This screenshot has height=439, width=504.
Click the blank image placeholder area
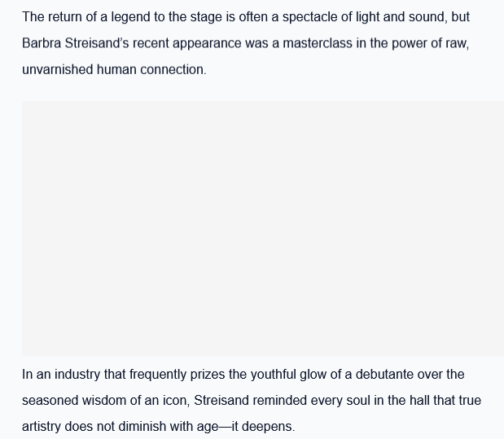click(262, 228)
